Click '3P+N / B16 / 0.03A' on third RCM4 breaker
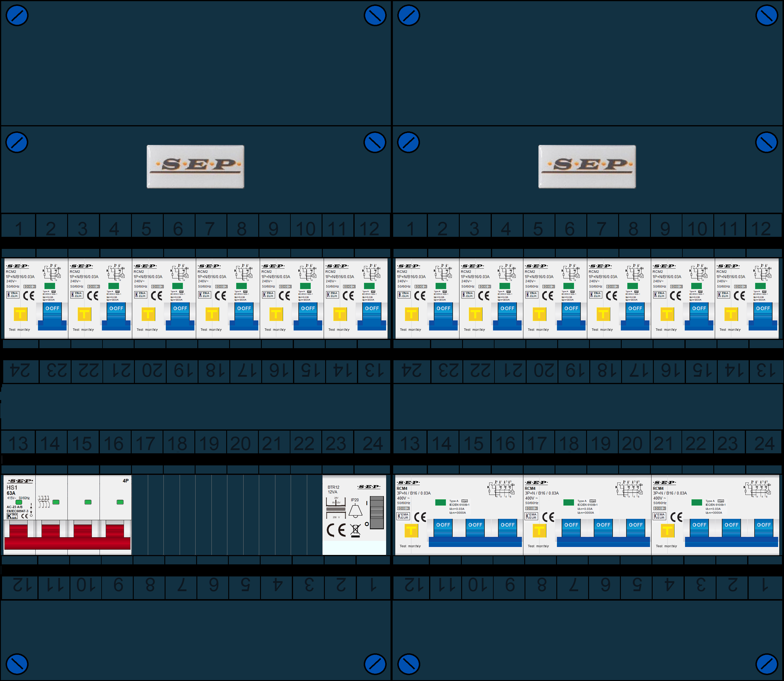Screen dimensions: 784x681 (670, 493)
